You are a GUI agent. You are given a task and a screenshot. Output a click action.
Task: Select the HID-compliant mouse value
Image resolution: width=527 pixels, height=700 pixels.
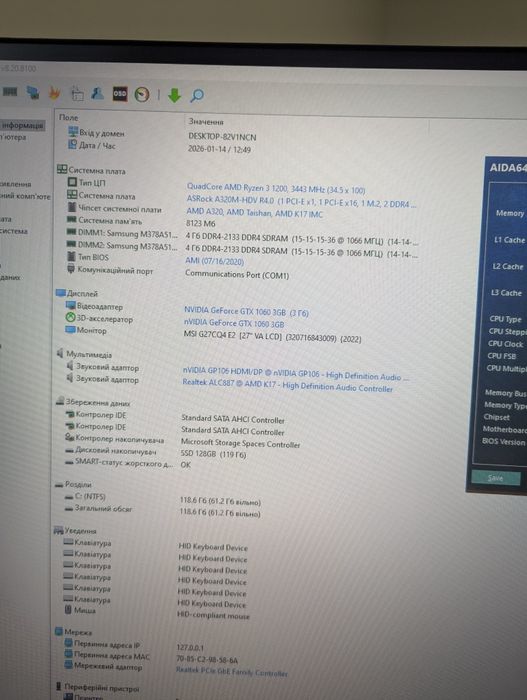click(x=213, y=615)
